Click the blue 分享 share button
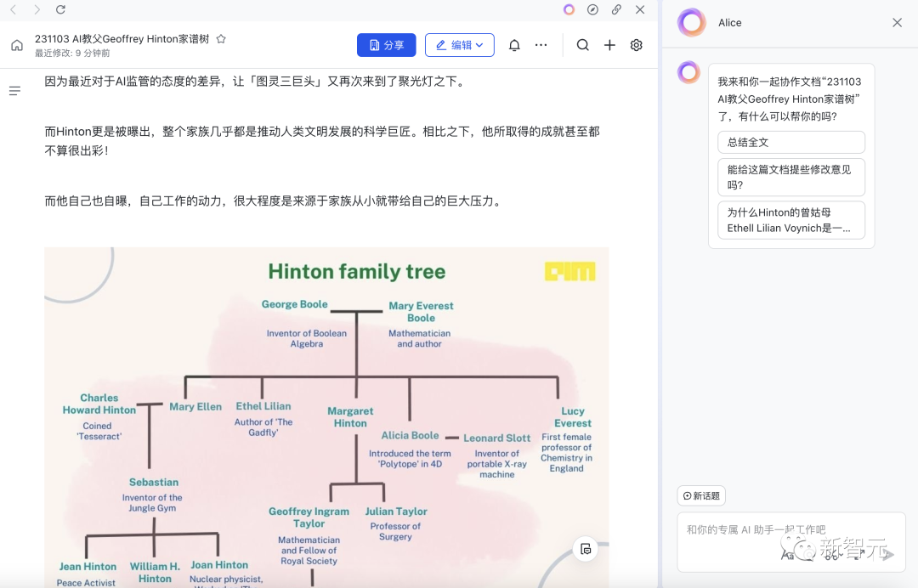 tap(387, 45)
